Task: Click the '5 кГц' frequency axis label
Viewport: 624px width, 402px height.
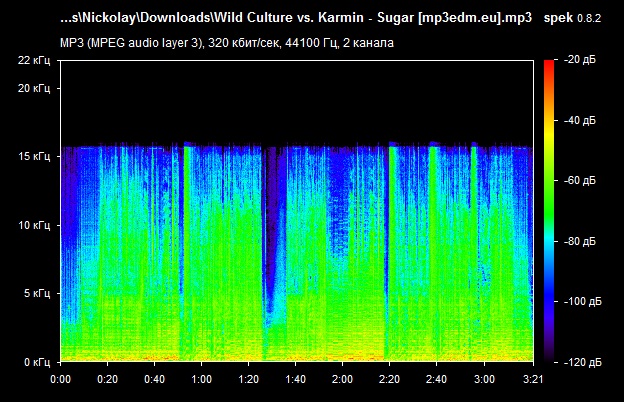Action: [37, 294]
